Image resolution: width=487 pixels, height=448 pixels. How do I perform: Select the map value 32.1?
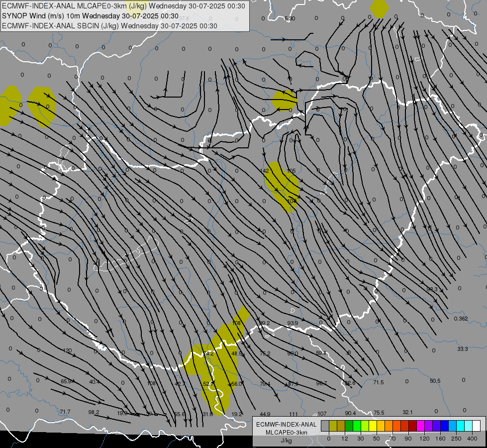[x=407, y=412]
